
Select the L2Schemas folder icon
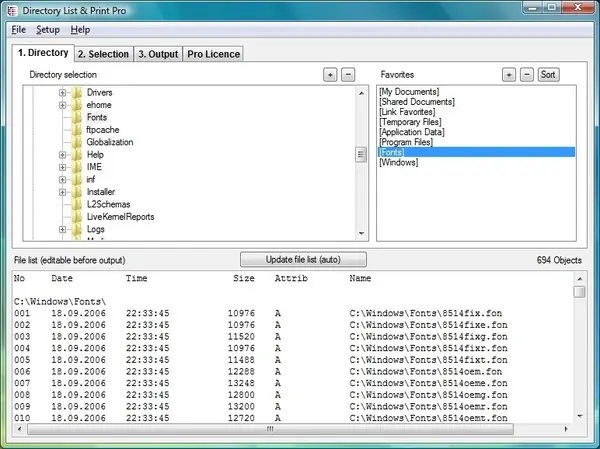pyautogui.click(x=77, y=204)
